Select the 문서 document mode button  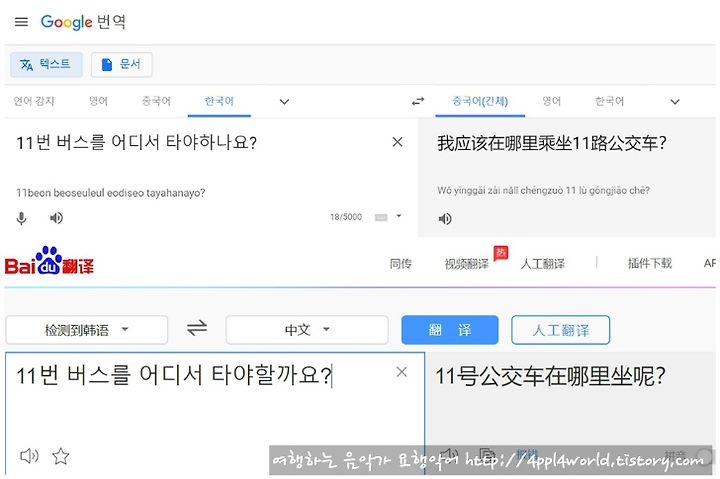click(x=122, y=64)
